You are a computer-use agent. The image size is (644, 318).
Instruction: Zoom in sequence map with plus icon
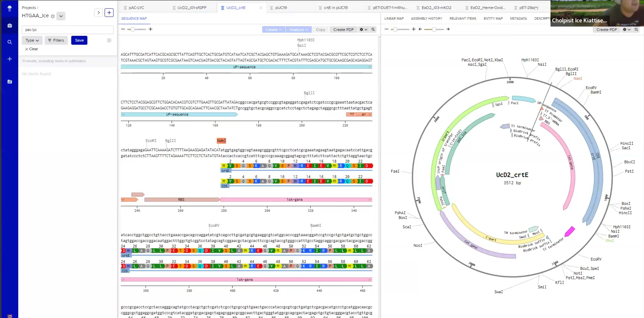(150, 29)
